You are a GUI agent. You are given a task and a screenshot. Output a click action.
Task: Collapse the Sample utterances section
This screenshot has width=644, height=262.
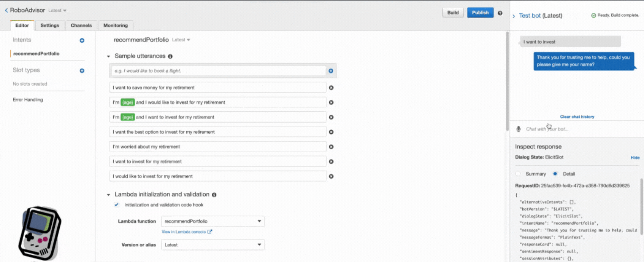click(109, 56)
